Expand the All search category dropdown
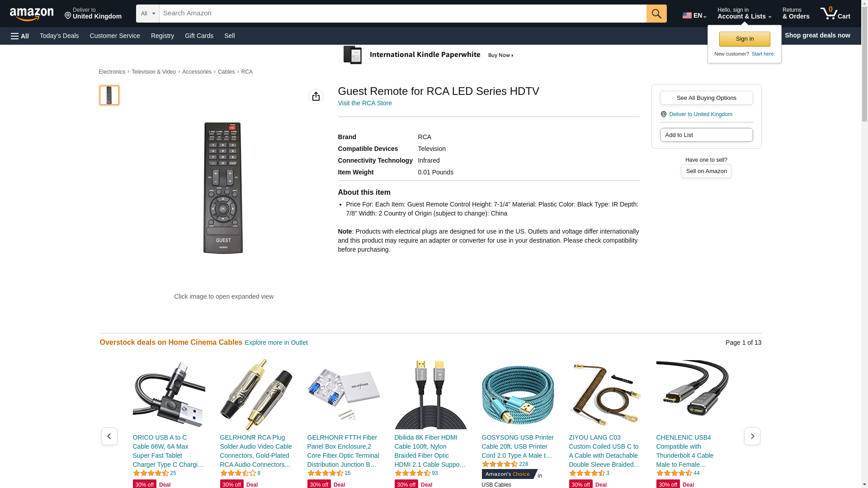This screenshot has width=868, height=488. point(148,14)
